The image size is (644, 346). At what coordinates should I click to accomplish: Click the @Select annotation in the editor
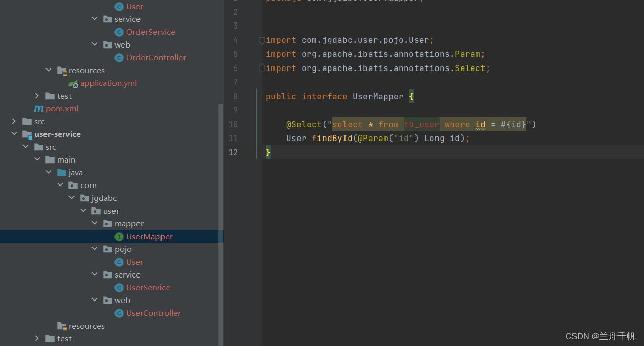pos(304,124)
